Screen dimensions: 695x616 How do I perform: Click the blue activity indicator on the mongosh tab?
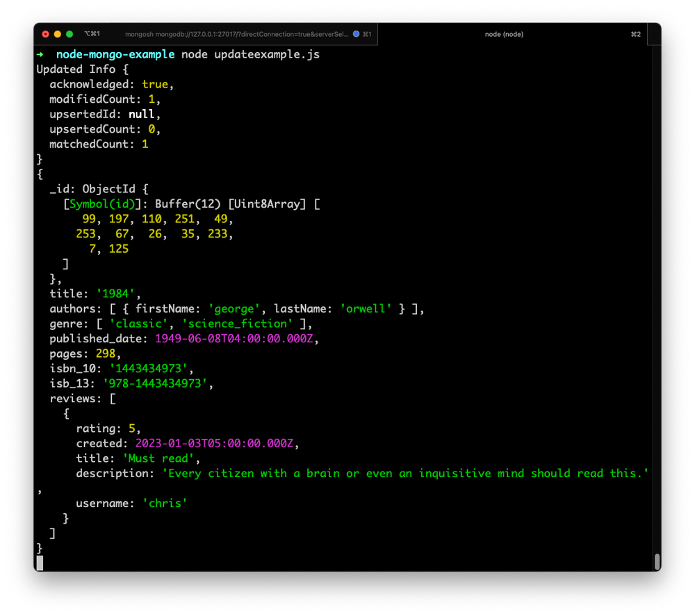coord(355,34)
